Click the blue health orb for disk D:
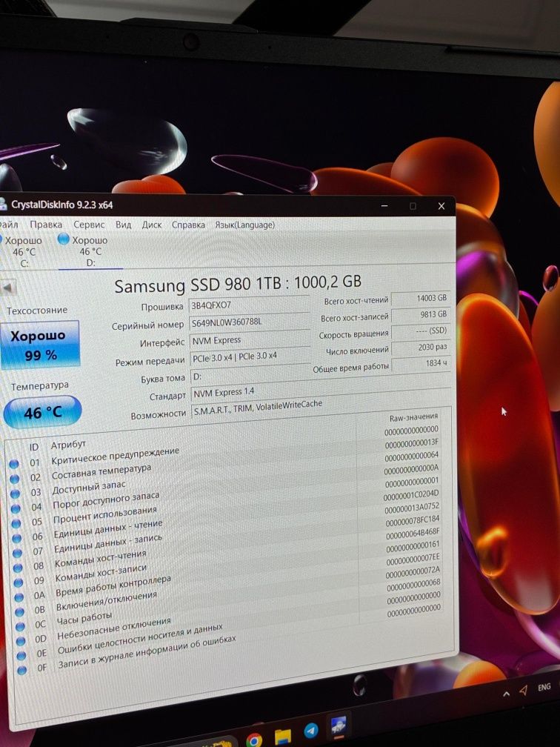Screen dimensions: 560x747 coord(63,239)
